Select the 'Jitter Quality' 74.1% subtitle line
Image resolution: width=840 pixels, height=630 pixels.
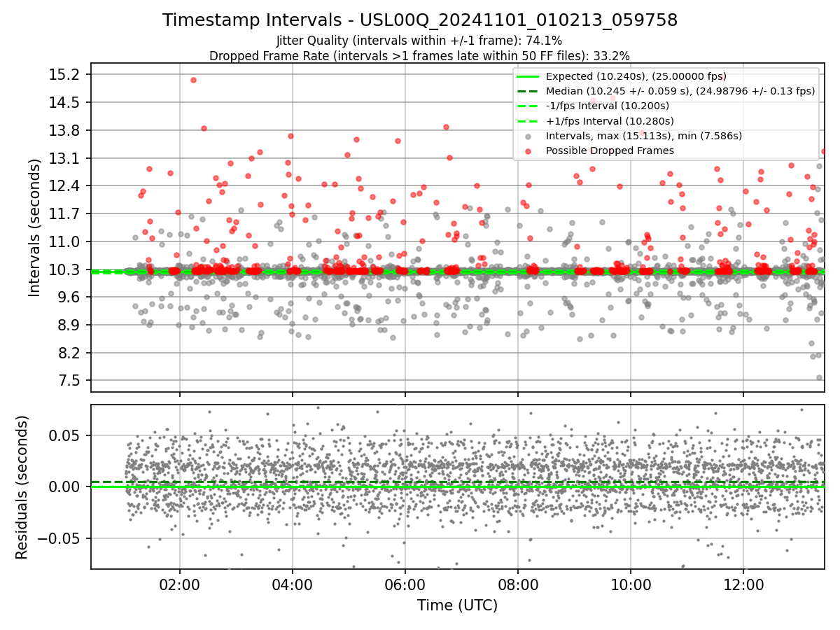coord(419,41)
